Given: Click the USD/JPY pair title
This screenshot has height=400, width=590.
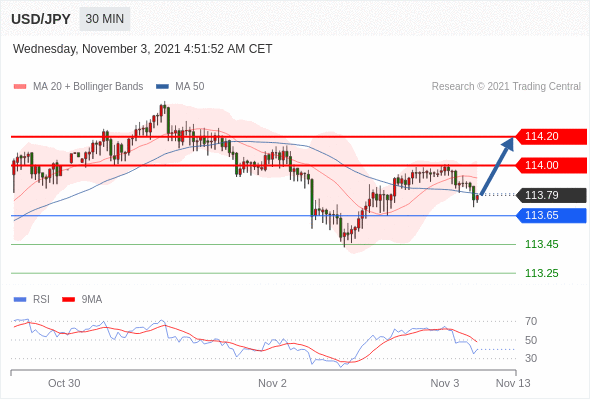Looking at the screenshot, I should pyautogui.click(x=41, y=19).
